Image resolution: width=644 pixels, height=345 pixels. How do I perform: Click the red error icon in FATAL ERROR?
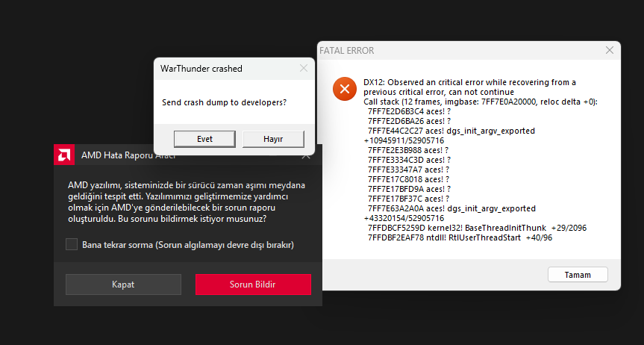click(x=344, y=90)
